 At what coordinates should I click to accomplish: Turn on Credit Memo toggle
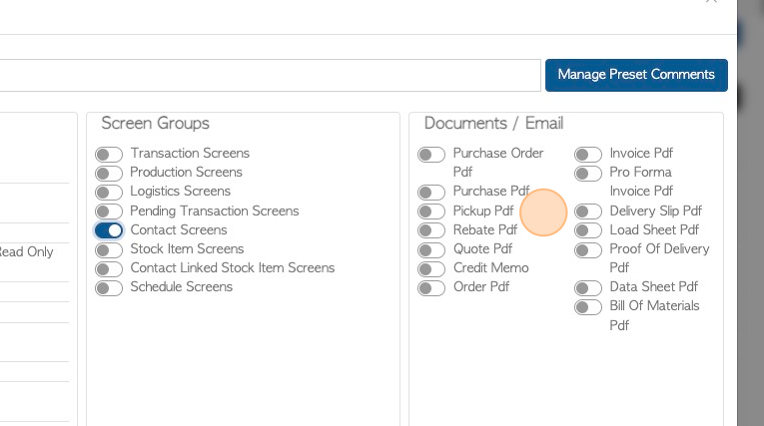pos(431,269)
